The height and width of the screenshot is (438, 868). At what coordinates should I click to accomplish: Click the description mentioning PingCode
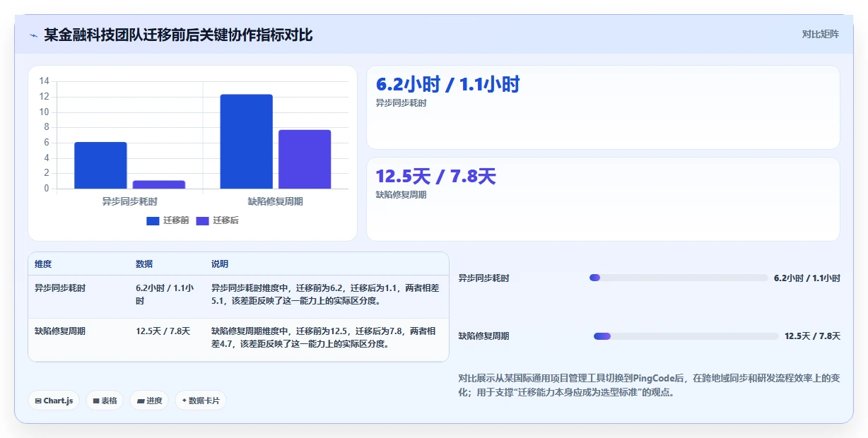point(649,385)
